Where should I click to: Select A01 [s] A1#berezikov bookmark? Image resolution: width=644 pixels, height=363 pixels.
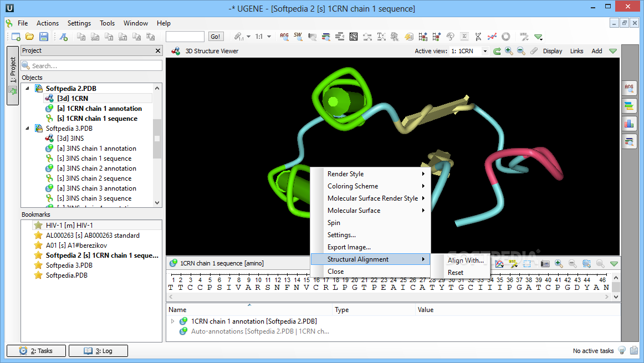pyautogui.click(x=76, y=245)
